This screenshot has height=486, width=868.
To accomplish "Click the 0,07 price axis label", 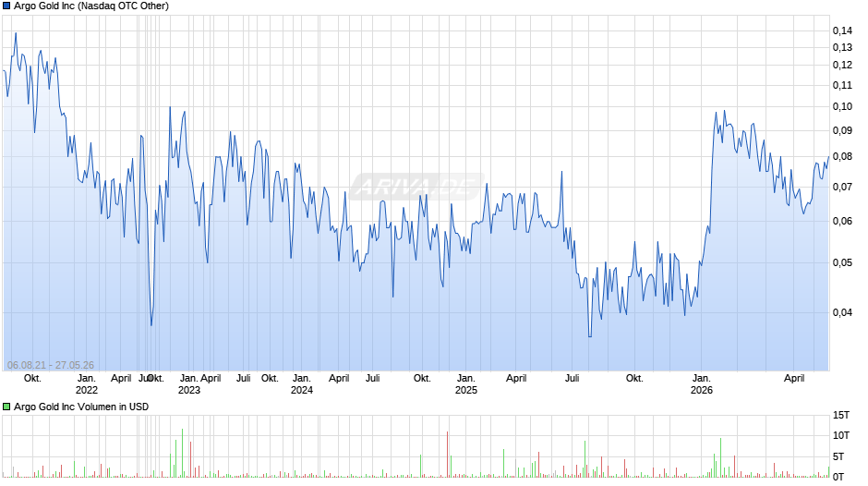I will (x=842, y=188).
